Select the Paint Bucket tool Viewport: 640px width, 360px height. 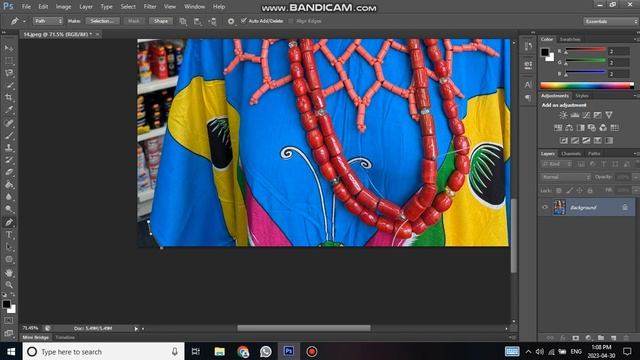point(9,185)
